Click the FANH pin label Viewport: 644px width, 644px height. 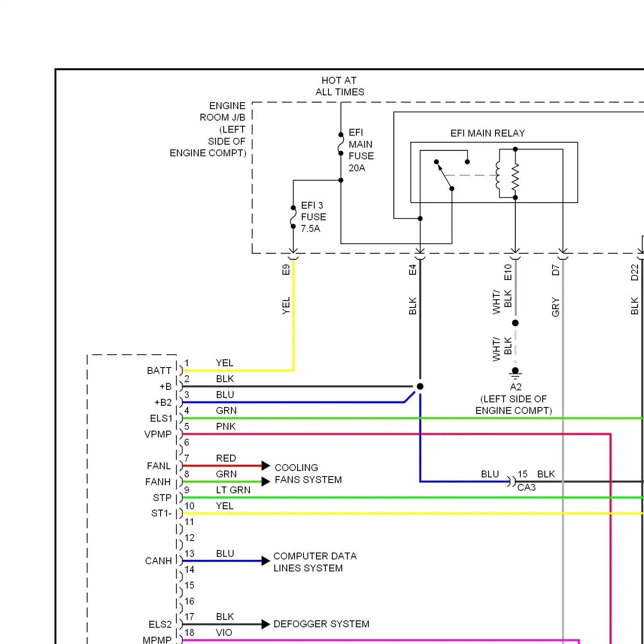coord(158,482)
